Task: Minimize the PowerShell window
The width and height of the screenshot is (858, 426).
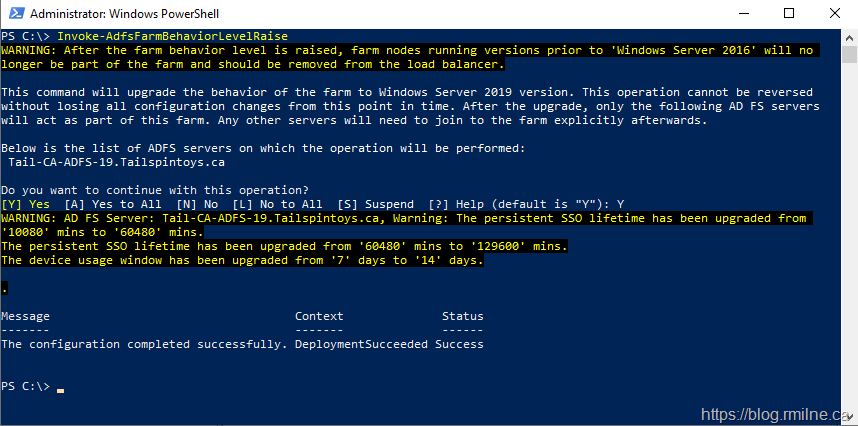Action: click(x=743, y=14)
